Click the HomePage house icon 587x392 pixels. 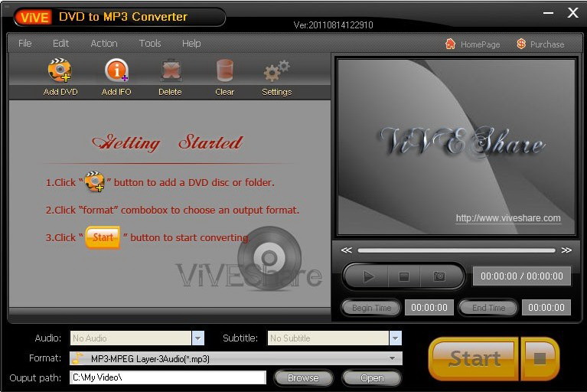pos(450,44)
